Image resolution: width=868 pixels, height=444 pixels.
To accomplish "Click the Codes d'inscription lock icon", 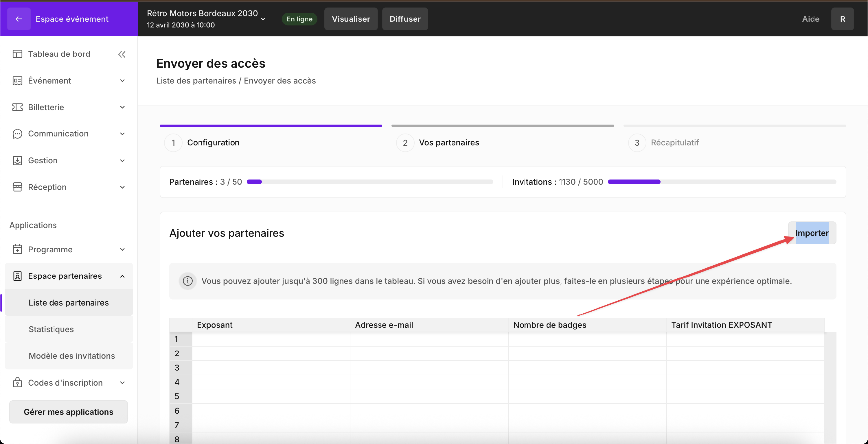I will click(x=17, y=382).
